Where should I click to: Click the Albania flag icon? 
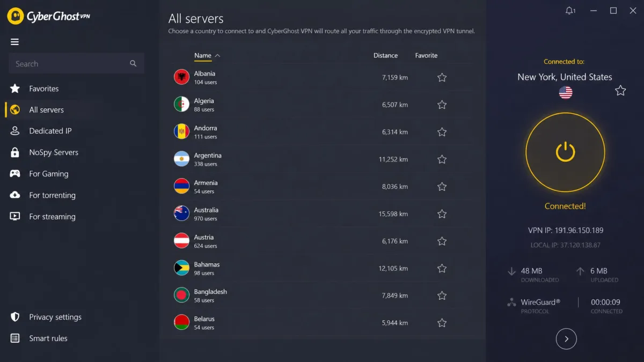click(181, 77)
